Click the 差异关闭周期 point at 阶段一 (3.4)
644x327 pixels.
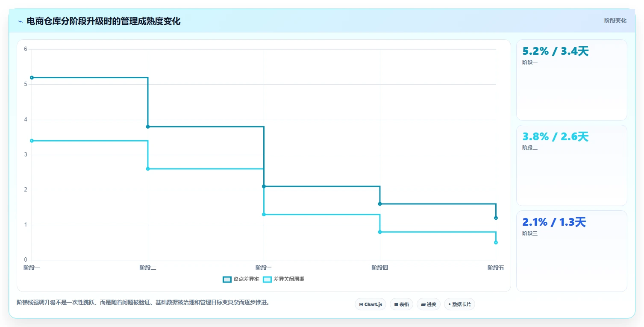32,141
